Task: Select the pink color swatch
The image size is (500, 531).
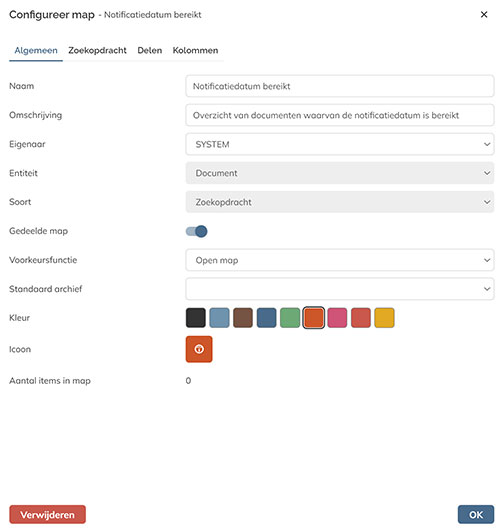Action: click(337, 318)
